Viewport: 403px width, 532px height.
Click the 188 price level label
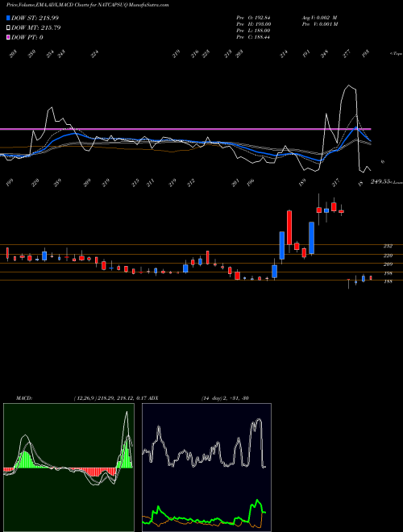click(x=388, y=281)
